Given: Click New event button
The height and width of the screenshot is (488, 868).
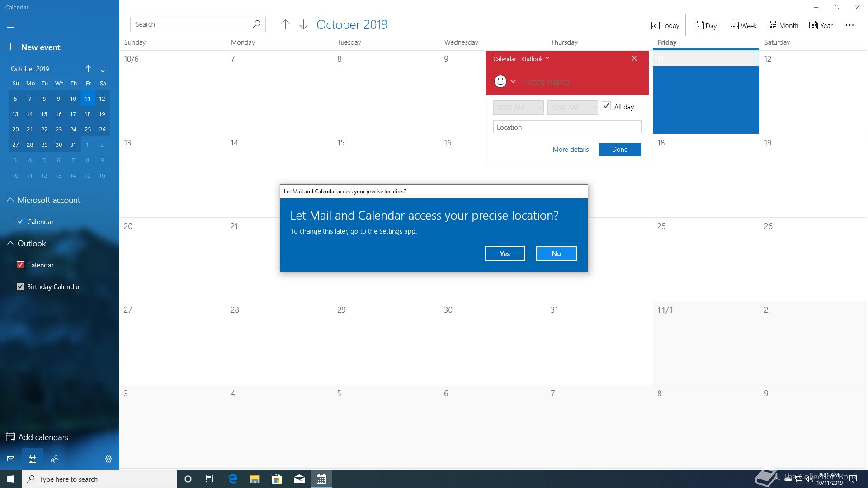Looking at the screenshot, I should (x=34, y=47).
